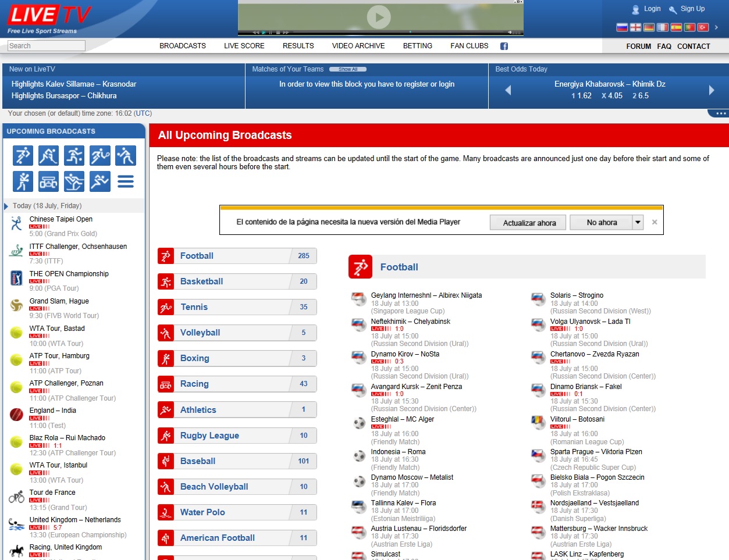Select the basketball sport icon in sidebar
Image resolution: width=729 pixels, height=560 pixels.
tap(74, 156)
